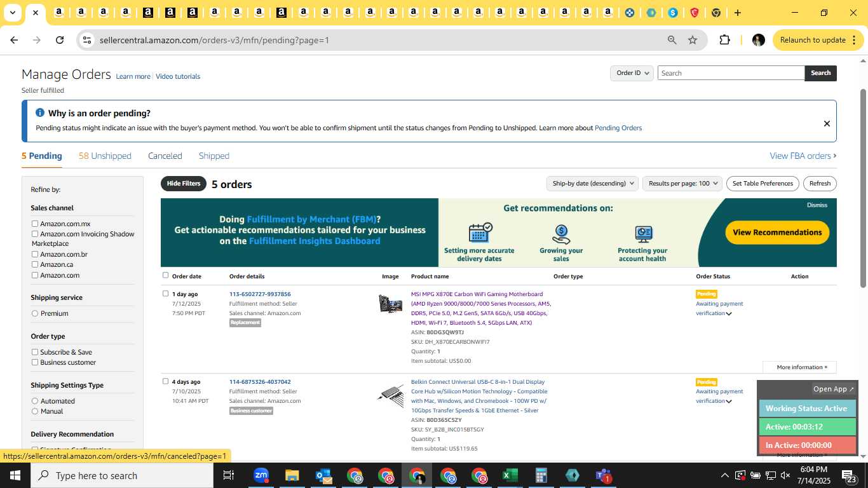Open Microsoft Teams from the taskbar
Viewport: 868px width, 488px height.
click(x=603, y=475)
